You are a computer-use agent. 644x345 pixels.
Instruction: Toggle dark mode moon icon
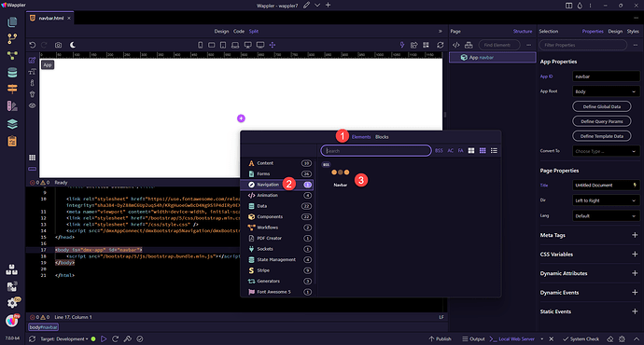(x=72, y=45)
